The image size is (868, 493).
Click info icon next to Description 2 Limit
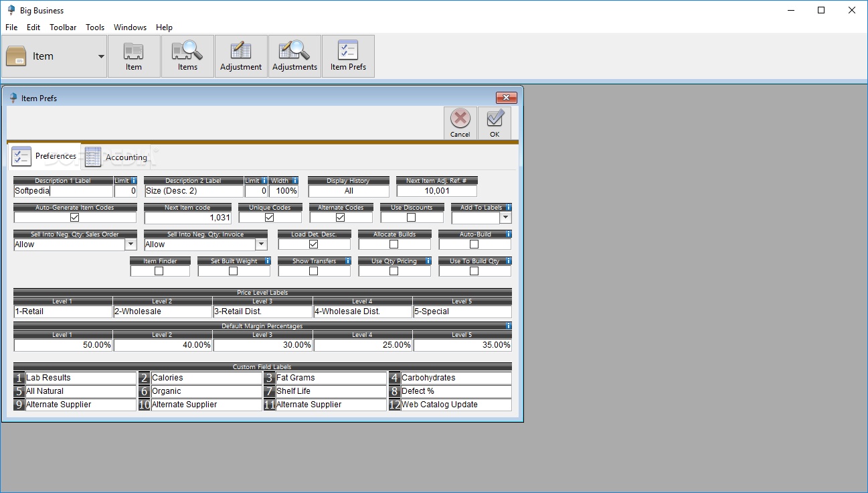tap(264, 181)
